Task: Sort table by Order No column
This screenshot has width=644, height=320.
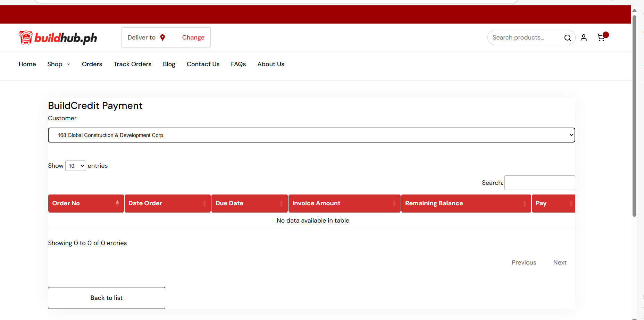Action: (86, 204)
